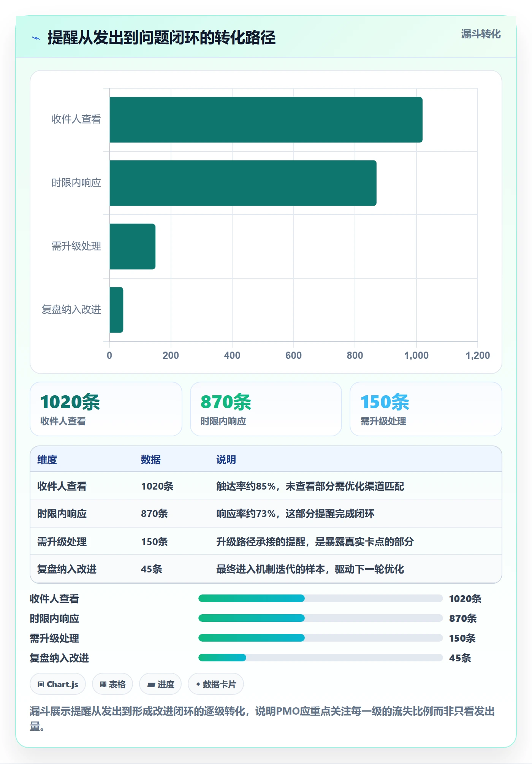Image resolution: width=532 pixels, height=764 pixels.
Task: Select the 150条 table cell
Action: coord(155,542)
